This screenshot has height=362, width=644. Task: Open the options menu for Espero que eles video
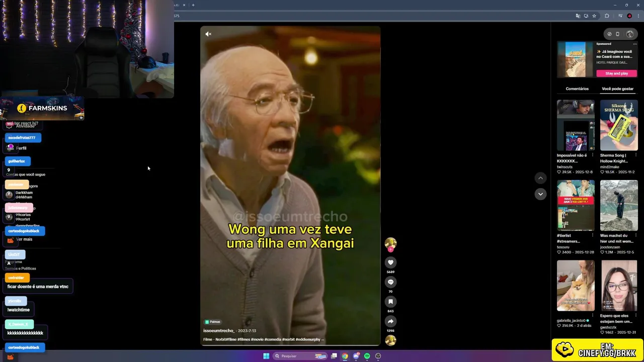click(635, 316)
